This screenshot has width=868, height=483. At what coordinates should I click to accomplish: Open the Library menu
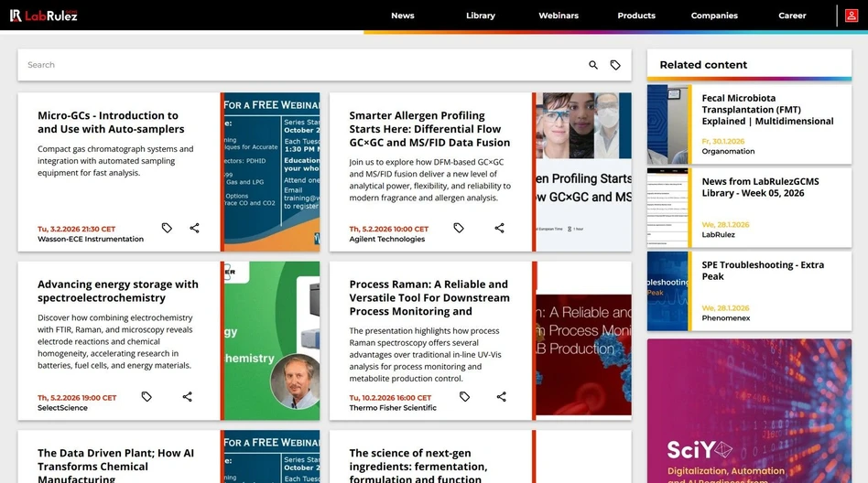[x=481, y=16]
